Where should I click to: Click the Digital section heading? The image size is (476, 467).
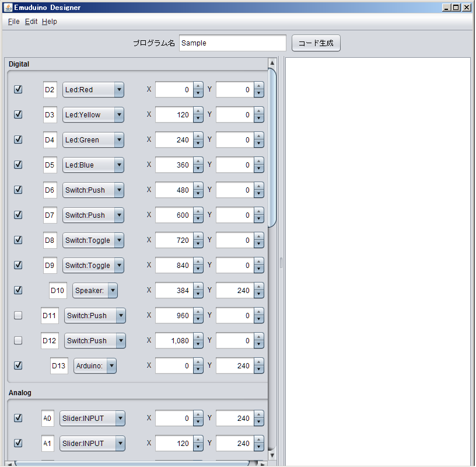coord(19,64)
